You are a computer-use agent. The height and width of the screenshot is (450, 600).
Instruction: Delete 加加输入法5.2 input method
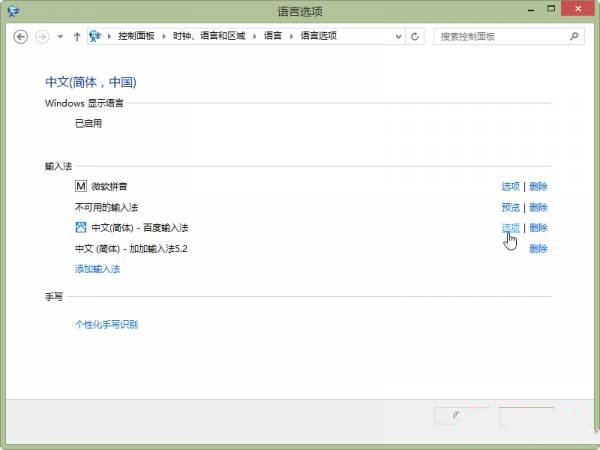click(538, 249)
